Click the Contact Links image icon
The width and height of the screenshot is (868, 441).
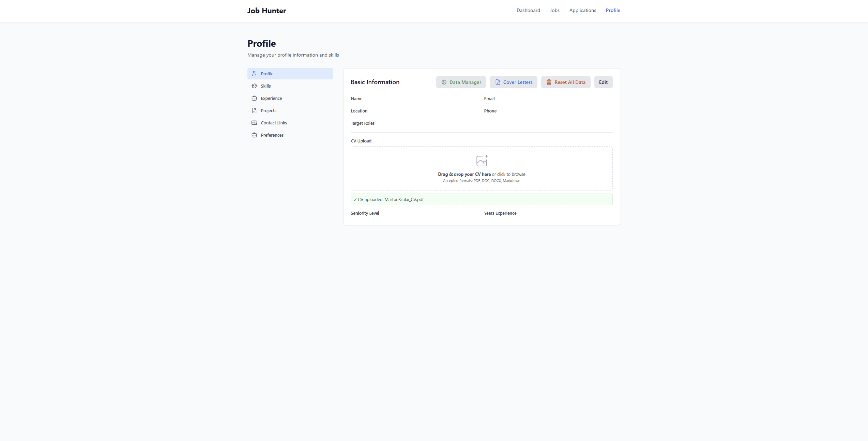(254, 123)
